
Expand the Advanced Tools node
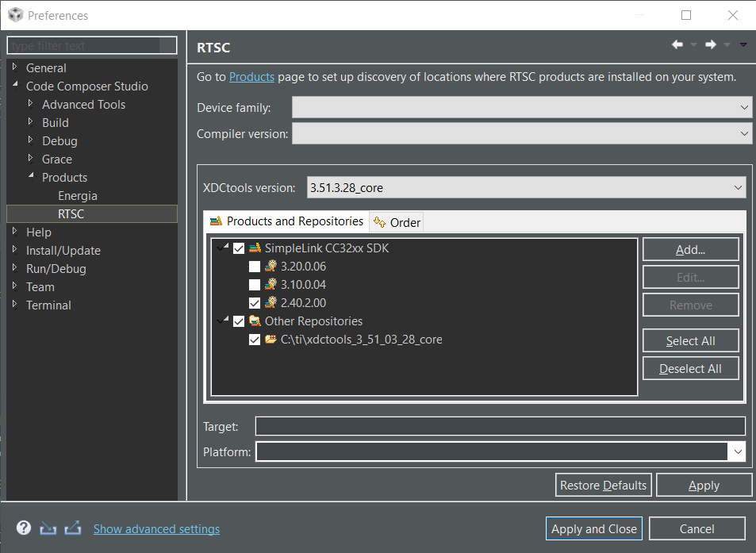click(x=30, y=103)
